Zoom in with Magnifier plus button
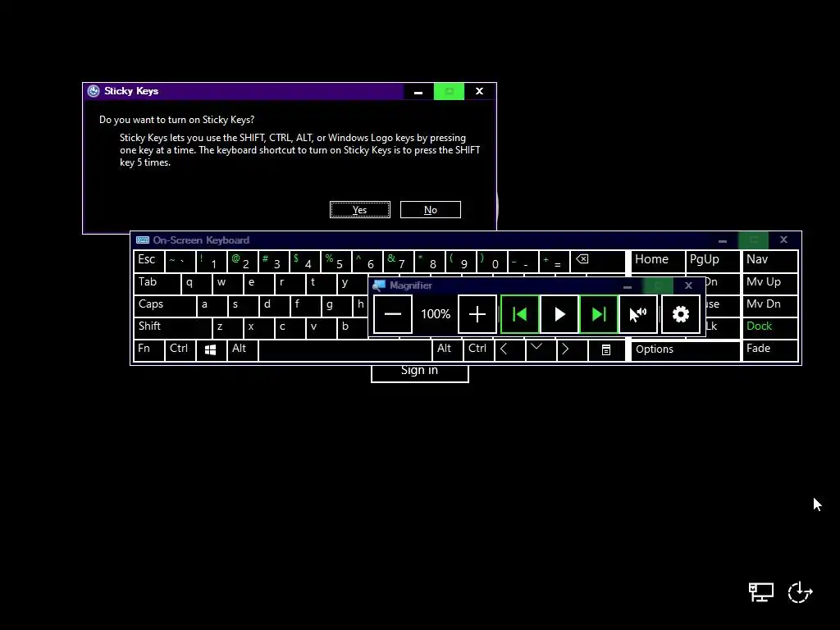 click(x=477, y=314)
